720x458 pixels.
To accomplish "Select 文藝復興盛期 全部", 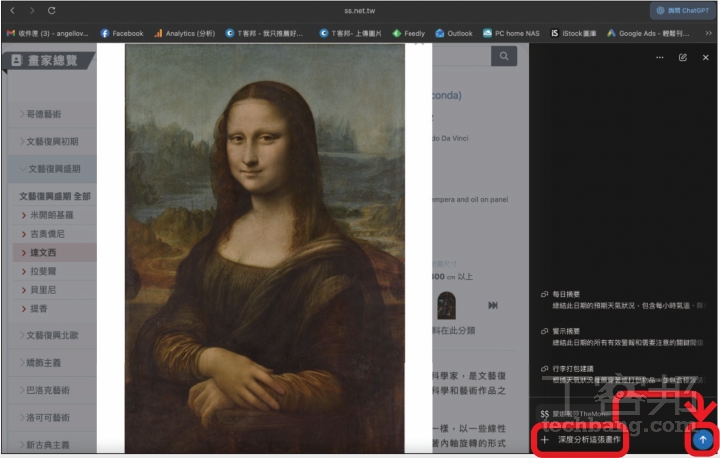I will (x=55, y=196).
